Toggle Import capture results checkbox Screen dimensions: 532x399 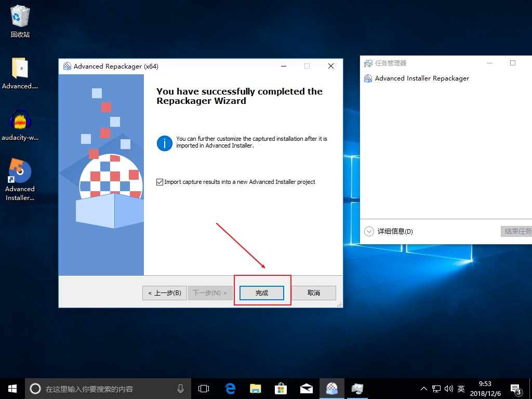[x=159, y=182]
